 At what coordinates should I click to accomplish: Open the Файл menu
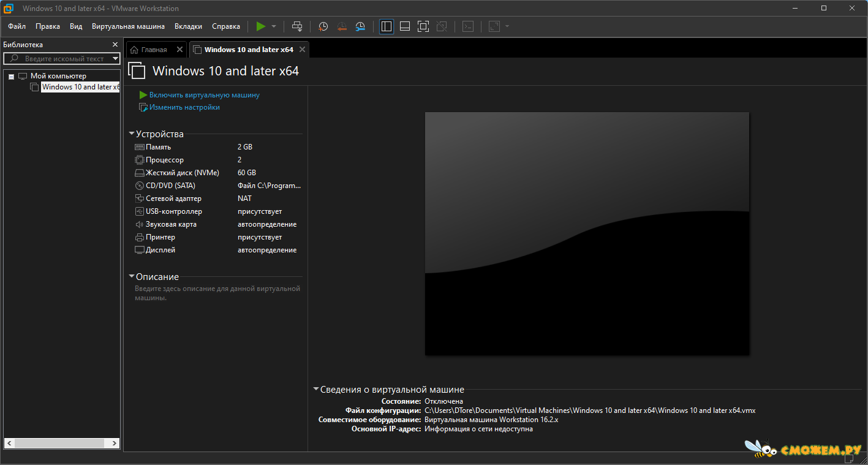point(17,26)
